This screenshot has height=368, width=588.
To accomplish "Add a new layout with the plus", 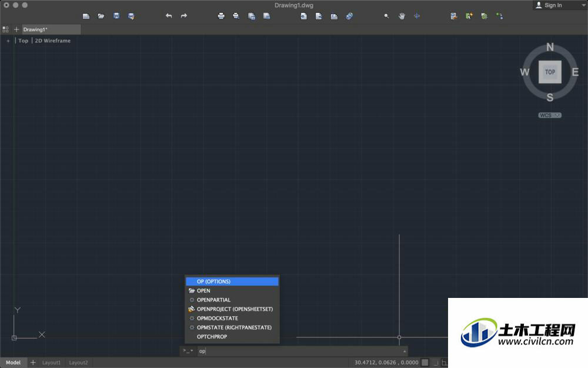I will [33, 362].
